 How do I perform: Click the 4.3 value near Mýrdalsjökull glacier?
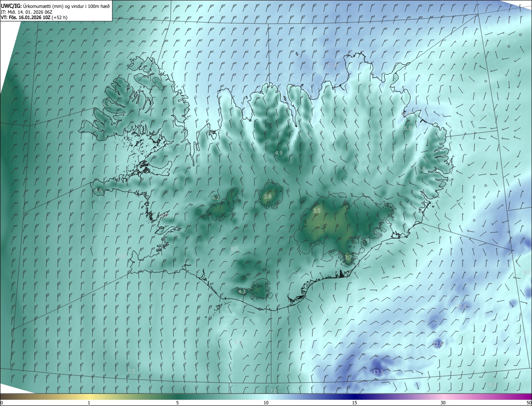pyautogui.click(x=242, y=291)
